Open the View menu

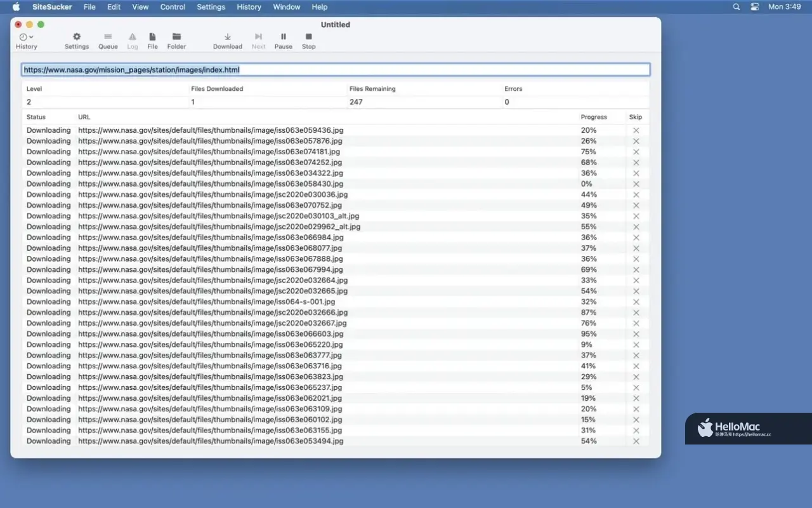[x=140, y=7]
